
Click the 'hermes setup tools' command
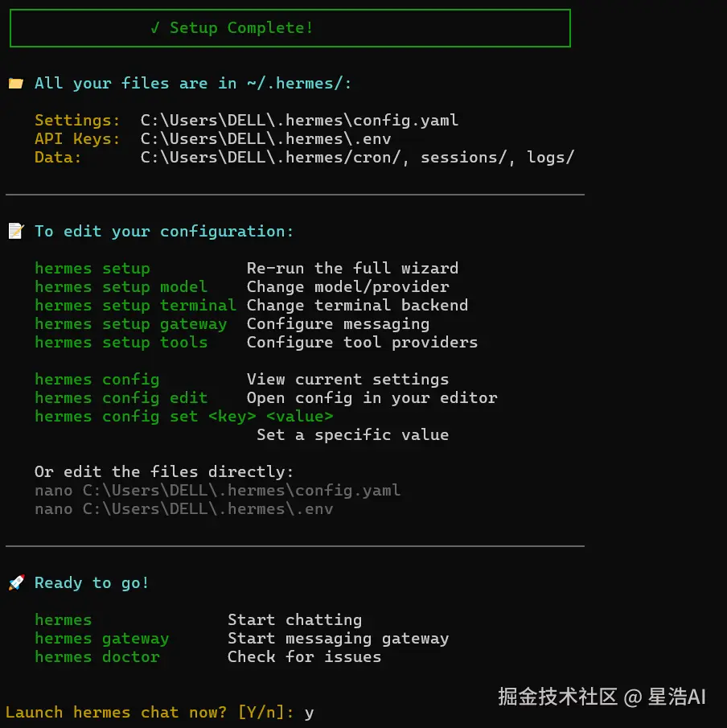[121, 343]
